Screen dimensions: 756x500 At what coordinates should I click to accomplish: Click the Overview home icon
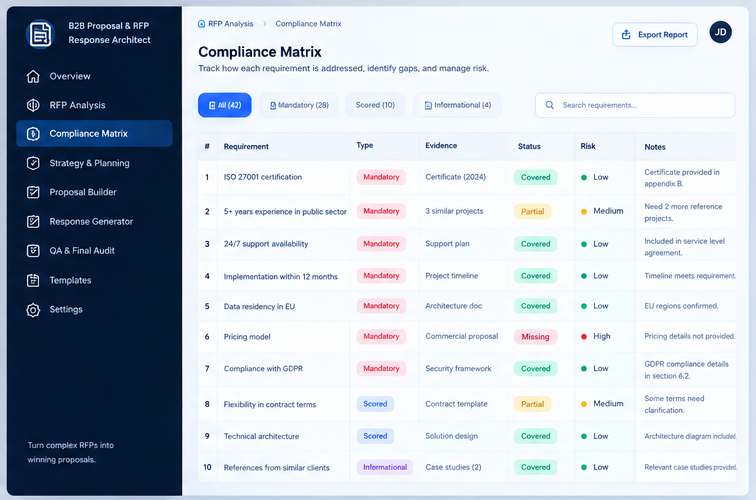[33, 76]
